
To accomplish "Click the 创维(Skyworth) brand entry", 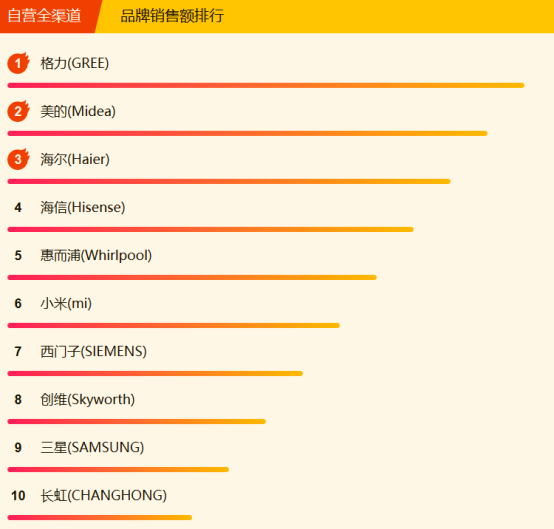I will click(x=88, y=400).
